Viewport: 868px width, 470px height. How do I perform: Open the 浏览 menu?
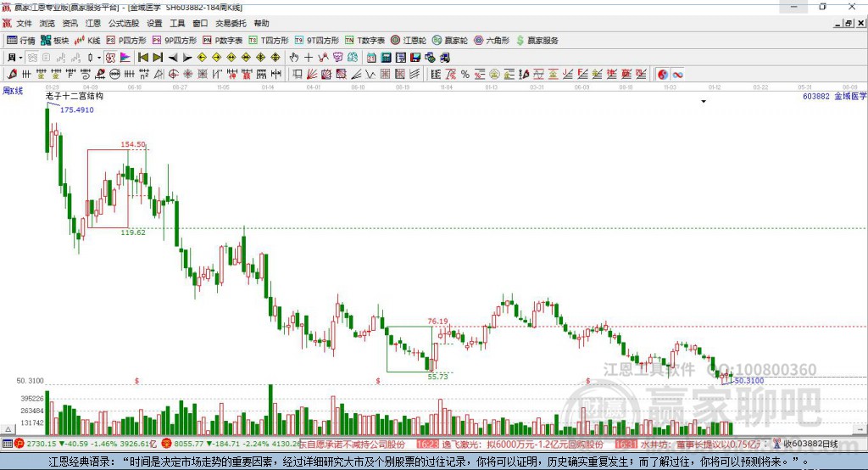tap(47, 23)
